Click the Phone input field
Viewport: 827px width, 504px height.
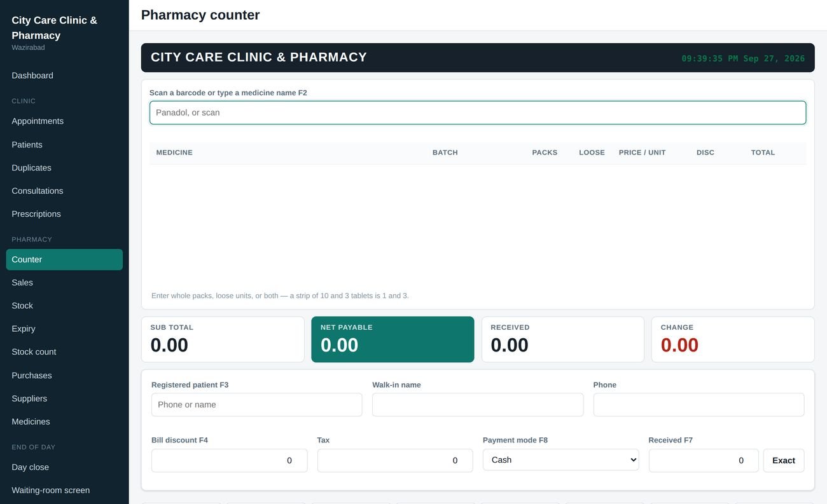coord(698,405)
